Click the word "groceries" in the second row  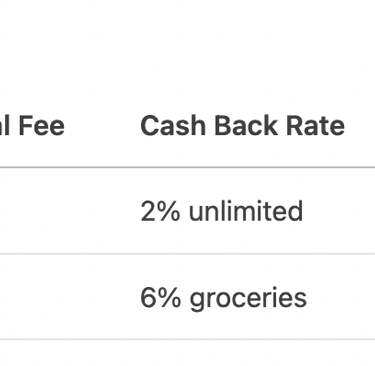coord(248,299)
